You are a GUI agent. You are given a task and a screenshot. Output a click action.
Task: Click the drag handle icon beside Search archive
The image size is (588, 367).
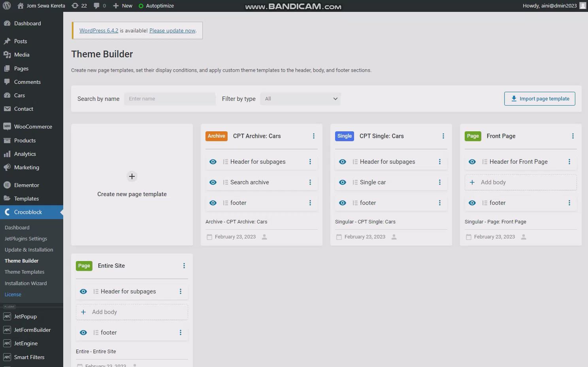pos(225,182)
